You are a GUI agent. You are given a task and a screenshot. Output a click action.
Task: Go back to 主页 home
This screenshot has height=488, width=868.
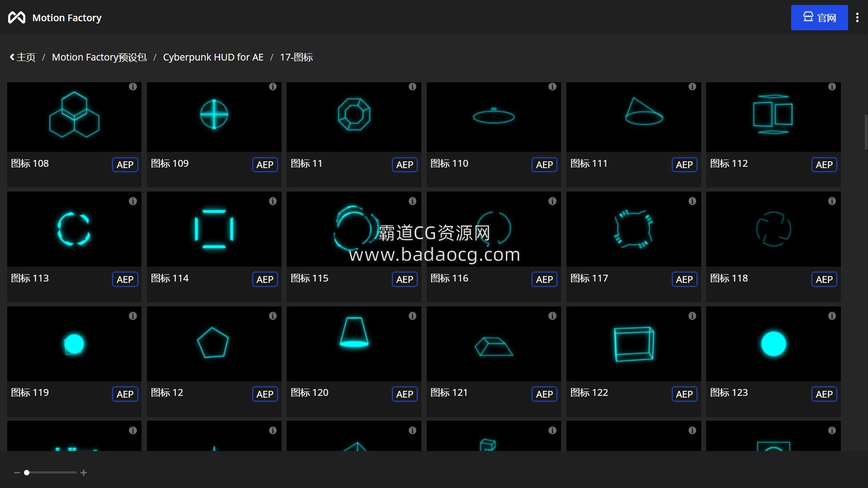[23, 57]
